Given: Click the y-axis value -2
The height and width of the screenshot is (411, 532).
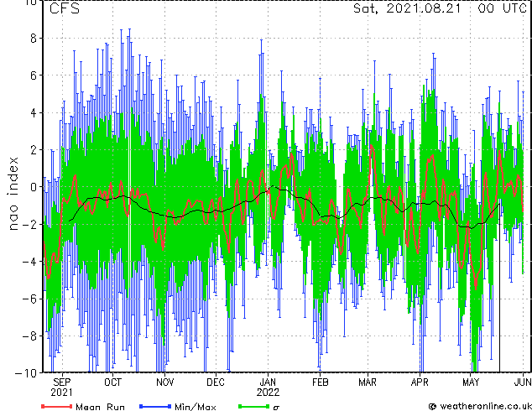Looking at the screenshot, I should (x=29, y=224).
